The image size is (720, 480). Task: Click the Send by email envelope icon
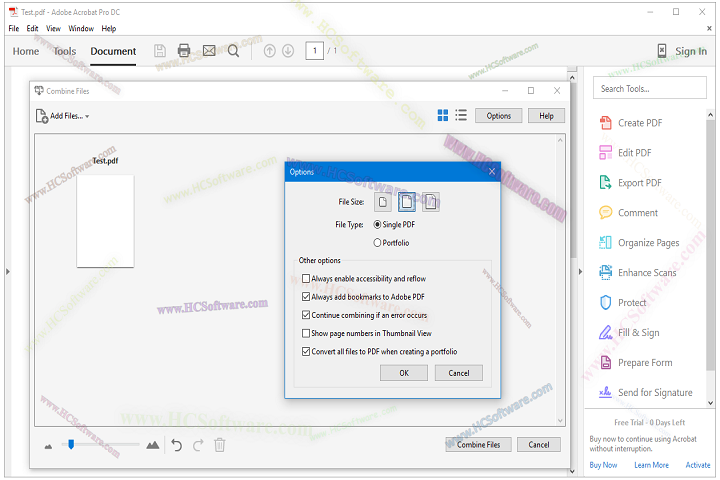pos(209,51)
